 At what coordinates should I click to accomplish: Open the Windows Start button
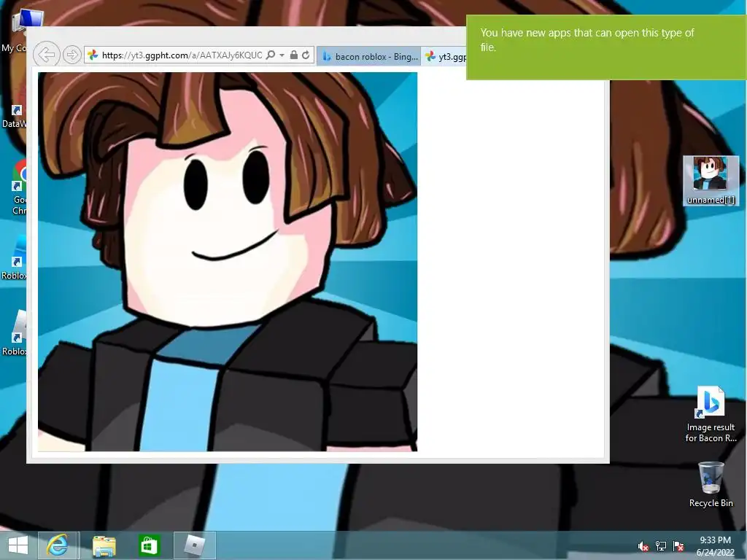[18, 545]
